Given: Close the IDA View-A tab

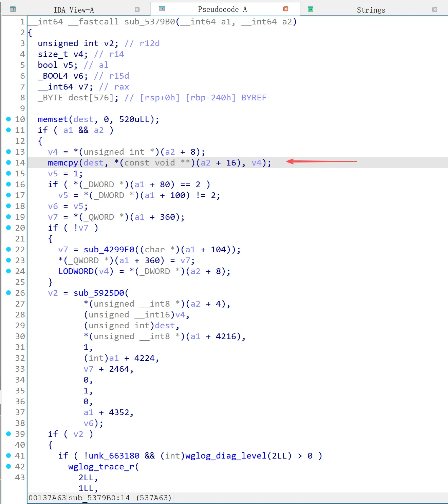Looking at the screenshot, I should pyautogui.click(x=137, y=9).
